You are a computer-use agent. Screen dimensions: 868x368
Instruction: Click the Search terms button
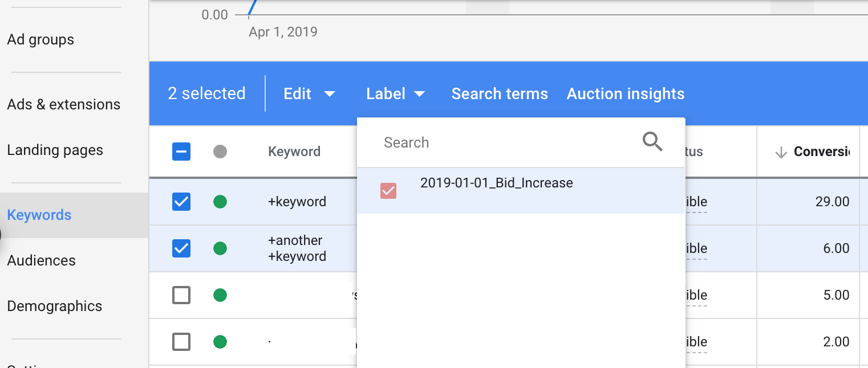(500, 94)
